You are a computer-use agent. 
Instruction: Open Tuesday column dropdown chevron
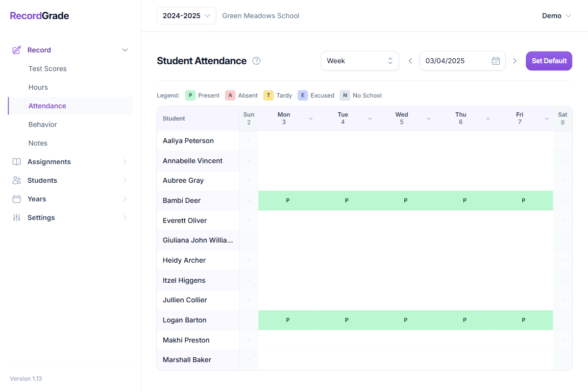(x=370, y=119)
